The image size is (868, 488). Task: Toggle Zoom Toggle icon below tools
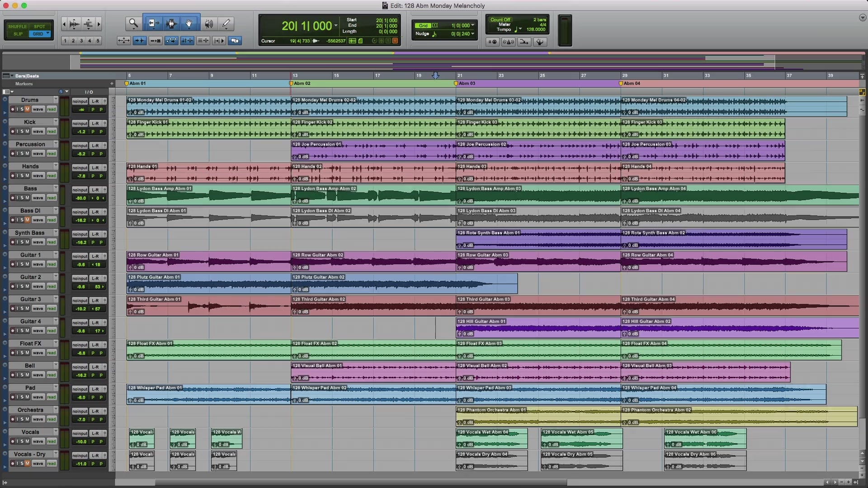click(x=123, y=41)
